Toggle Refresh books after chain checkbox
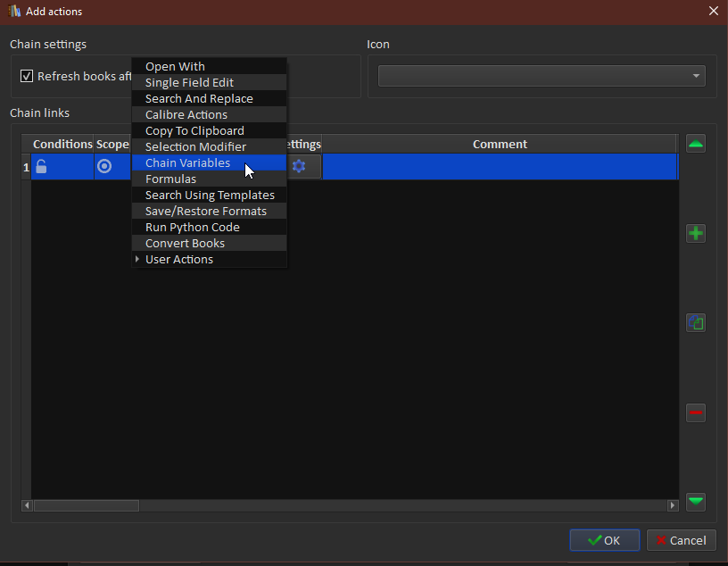Screen dimensions: 728x566 click(27, 76)
